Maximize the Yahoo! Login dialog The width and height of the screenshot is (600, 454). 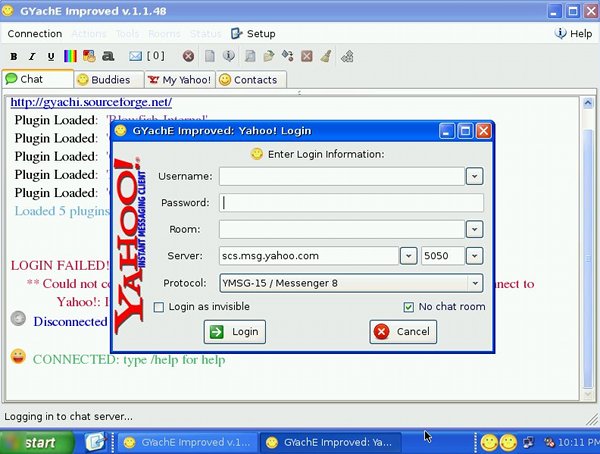pos(465,131)
